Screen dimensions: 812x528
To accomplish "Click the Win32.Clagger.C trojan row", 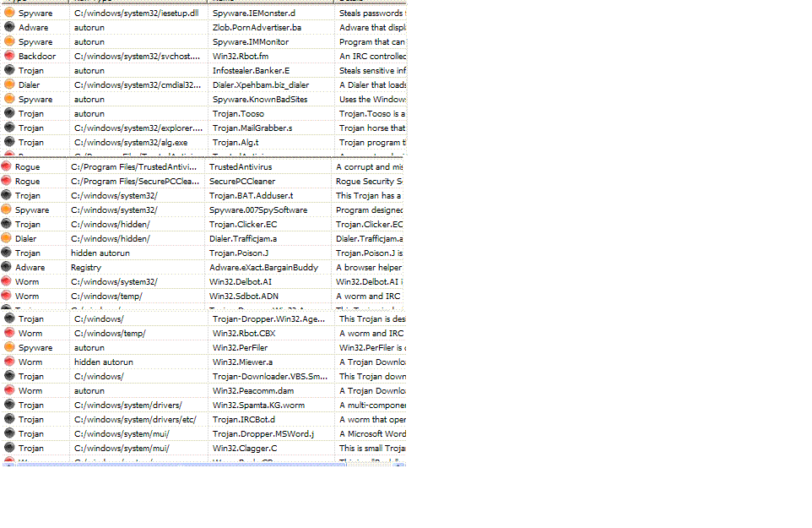I will [x=203, y=449].
